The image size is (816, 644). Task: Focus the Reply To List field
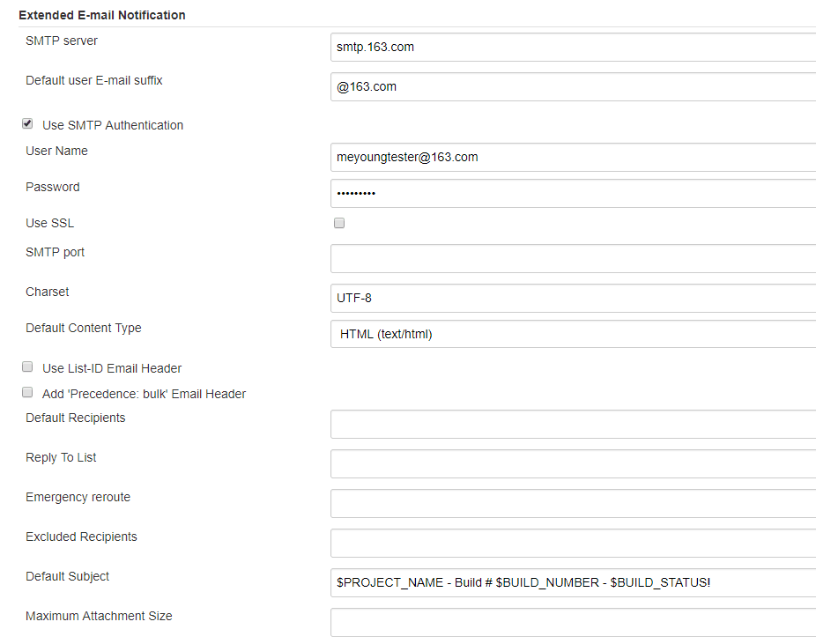point(573,463)
